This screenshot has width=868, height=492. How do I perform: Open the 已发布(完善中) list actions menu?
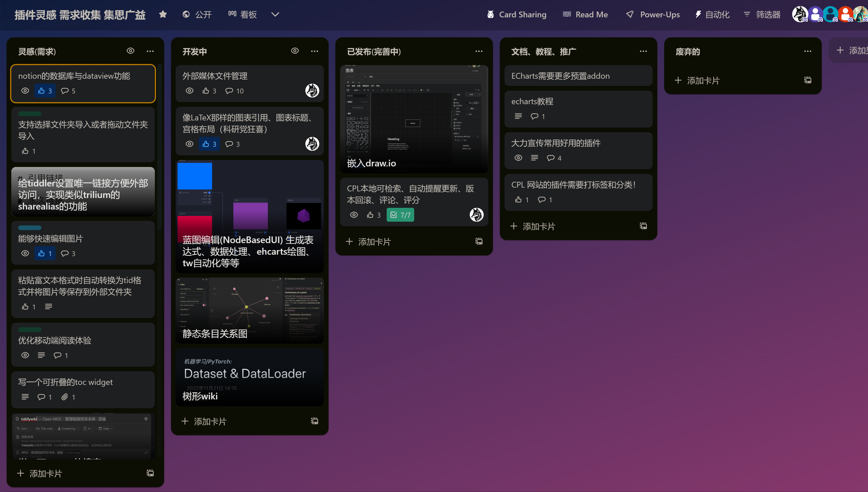(479, 51)
